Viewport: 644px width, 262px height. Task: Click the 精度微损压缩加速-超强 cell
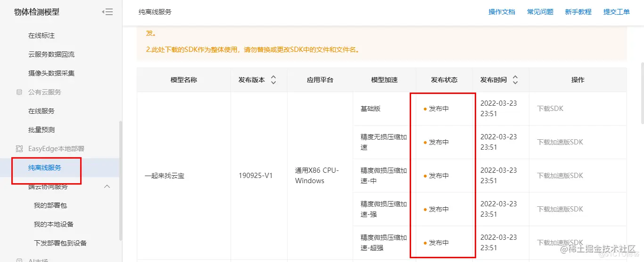pyautogui.click(x=384, y=243)
